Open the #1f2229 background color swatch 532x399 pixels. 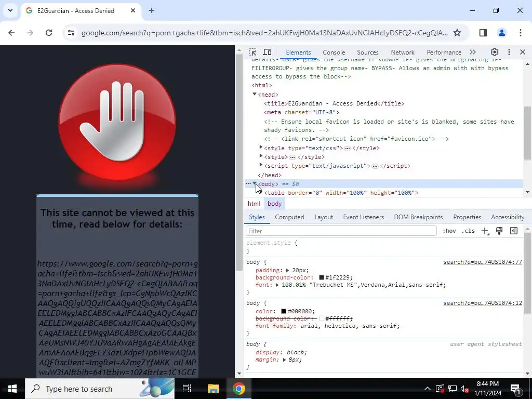point(322,277)
